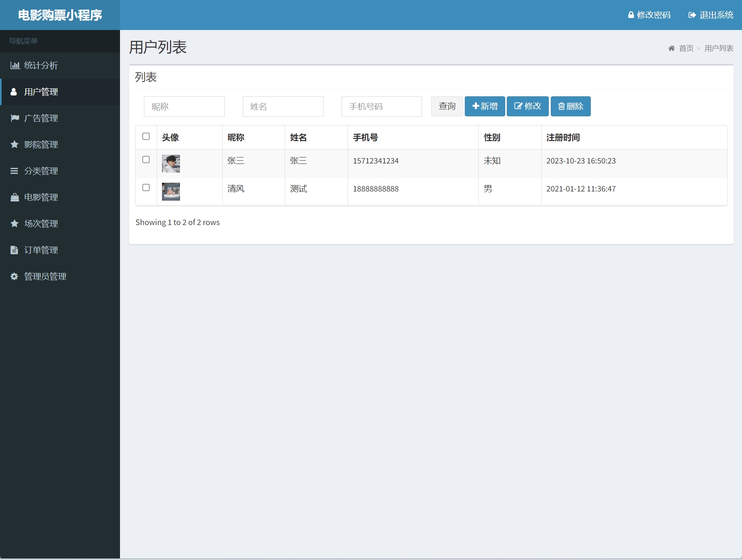
Task: Click 首页 breadcrumb link
Action: pos(686,48)
